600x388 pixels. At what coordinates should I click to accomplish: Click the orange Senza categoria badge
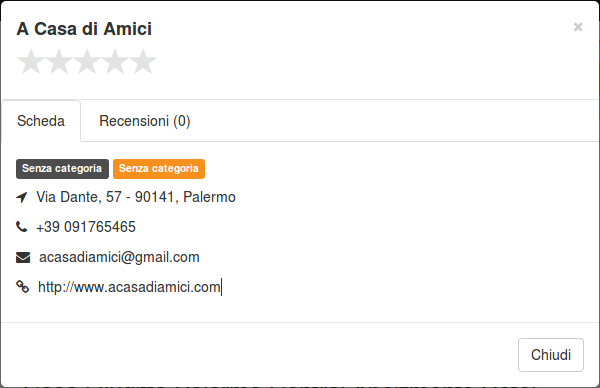click(159, 169)
